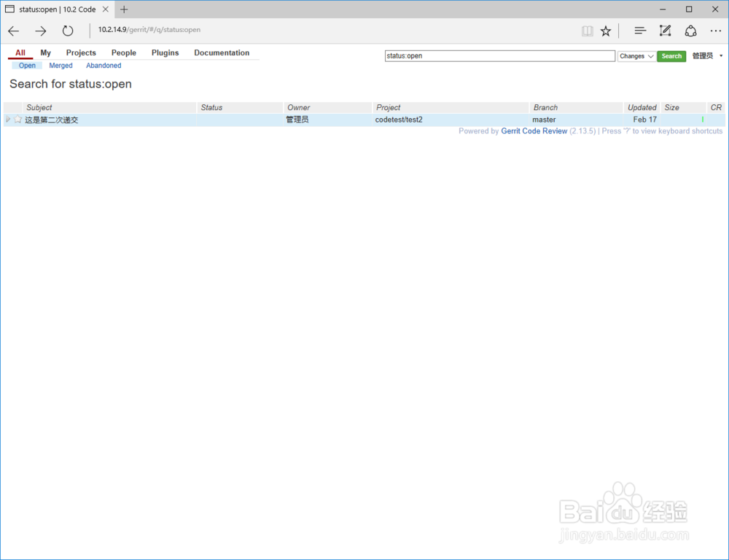This screenshot has height=560, width=729.
Task: Refresh the Gerrit search page
Action: 68,31
